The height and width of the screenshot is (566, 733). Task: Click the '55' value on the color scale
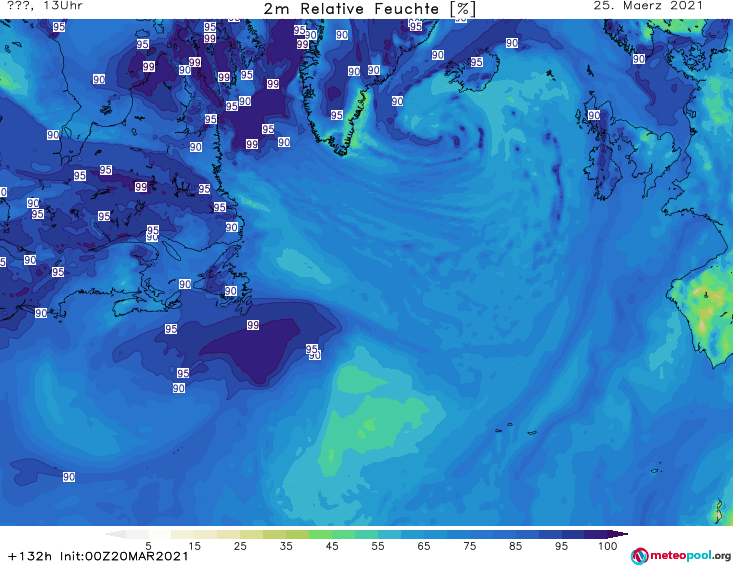(378, 546)
